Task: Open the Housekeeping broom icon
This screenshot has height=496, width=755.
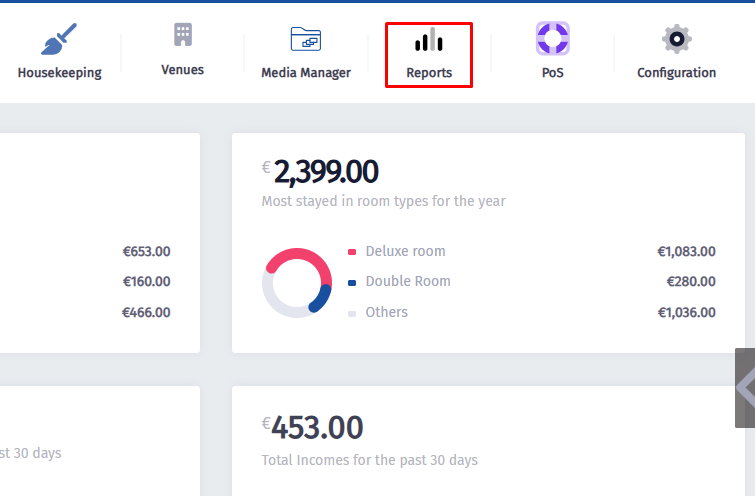Action: click(59, 39)
